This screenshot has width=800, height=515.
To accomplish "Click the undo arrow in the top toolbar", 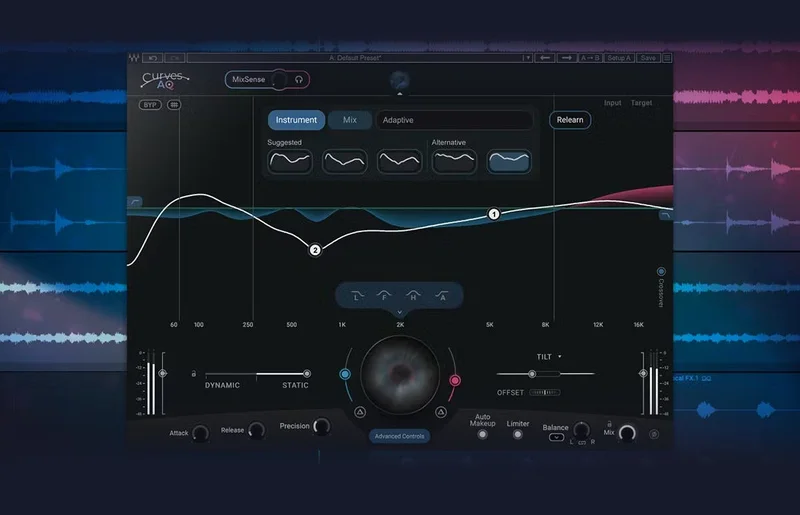I will point(153,58).
